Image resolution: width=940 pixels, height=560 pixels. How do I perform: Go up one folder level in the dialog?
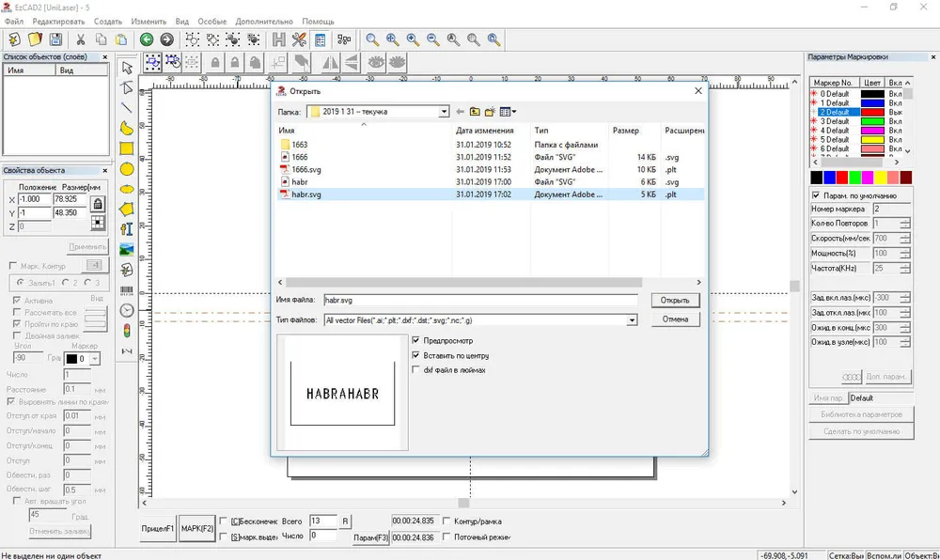click(475, 112)
